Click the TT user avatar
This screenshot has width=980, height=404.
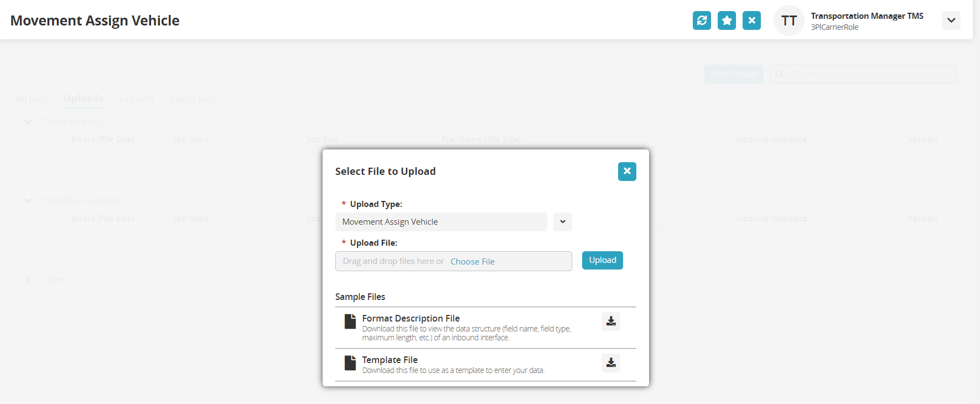(789, 21)
